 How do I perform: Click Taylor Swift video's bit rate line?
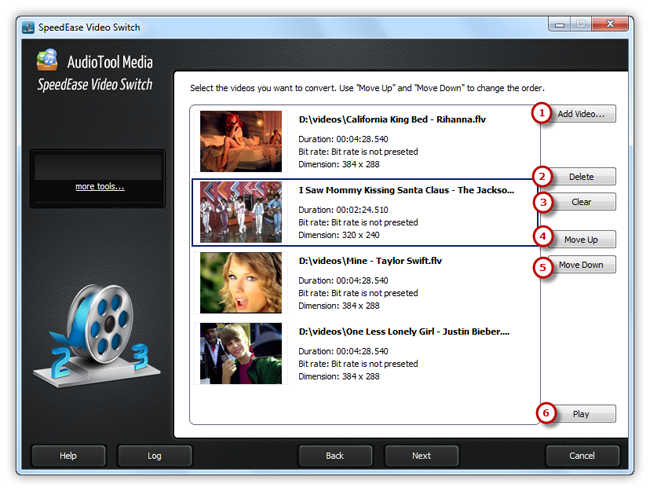click(x=358, y=293)
